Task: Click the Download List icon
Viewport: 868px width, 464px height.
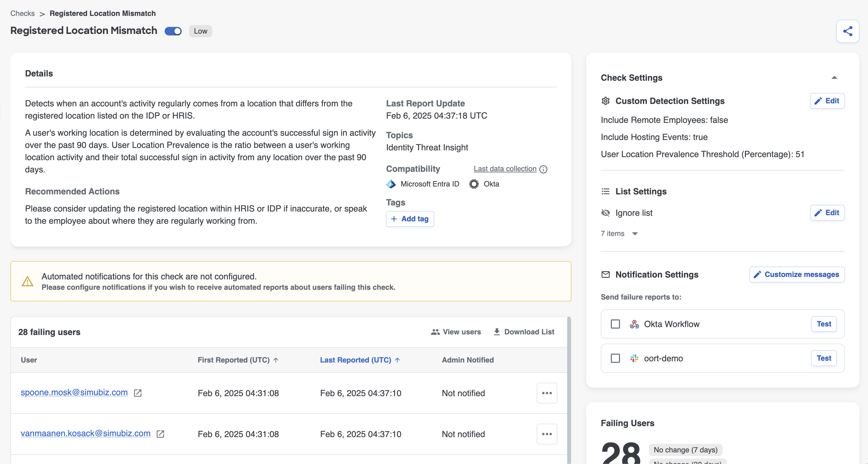Action: coord(496,332)
